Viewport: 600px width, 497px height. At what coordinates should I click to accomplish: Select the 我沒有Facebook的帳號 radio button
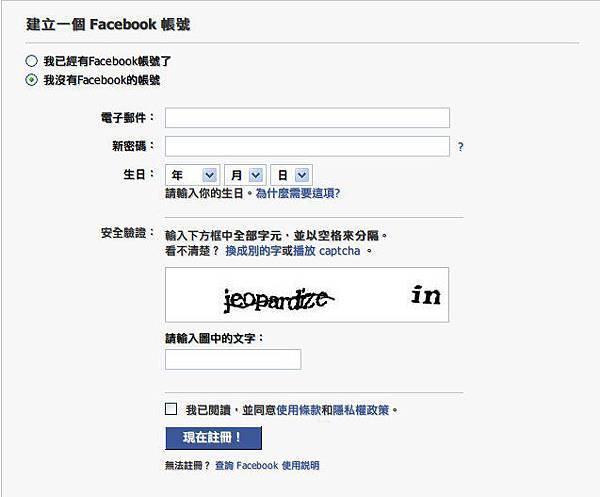pos(31,80)
